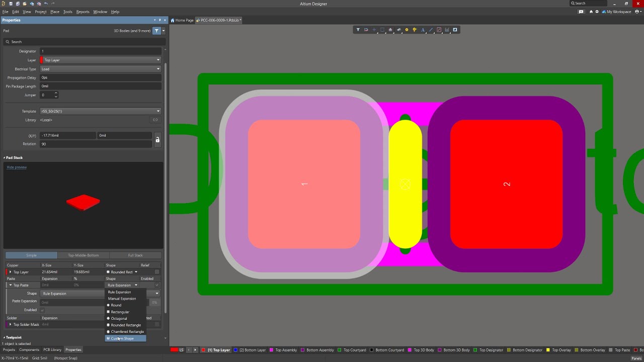644x362 pixels.
Task: Select the Place Line tool
Action: (x=431, y=30)
